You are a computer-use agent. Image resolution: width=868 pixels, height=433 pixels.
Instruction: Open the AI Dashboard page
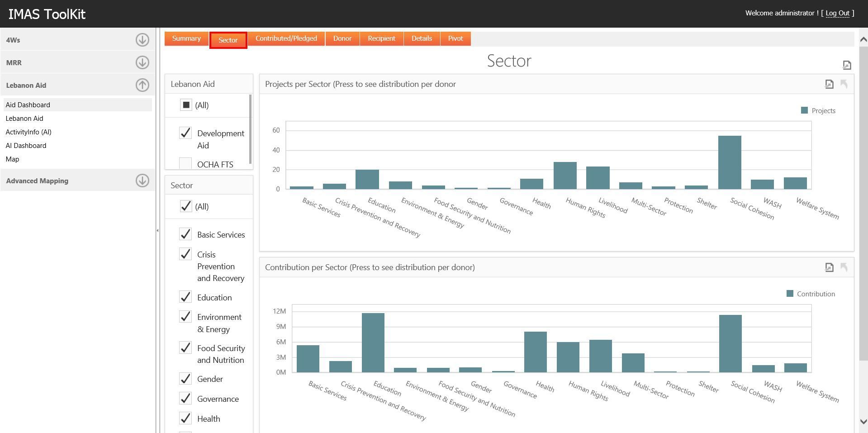point(26,145)
